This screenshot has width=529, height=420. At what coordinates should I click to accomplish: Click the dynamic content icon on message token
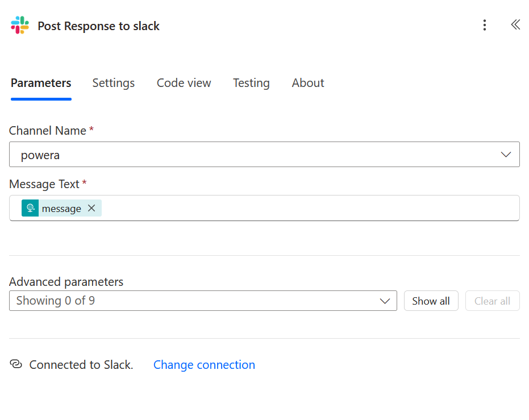coord(30,209)
